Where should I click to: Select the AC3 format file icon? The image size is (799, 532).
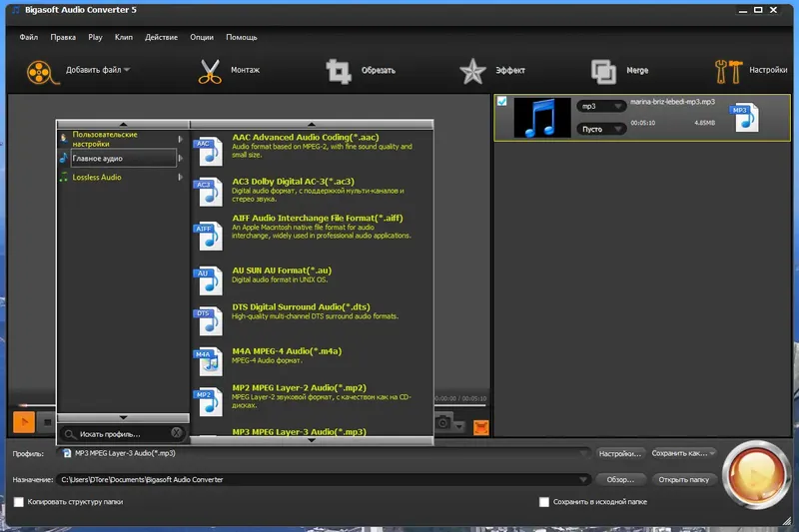(x=209, y=192)
